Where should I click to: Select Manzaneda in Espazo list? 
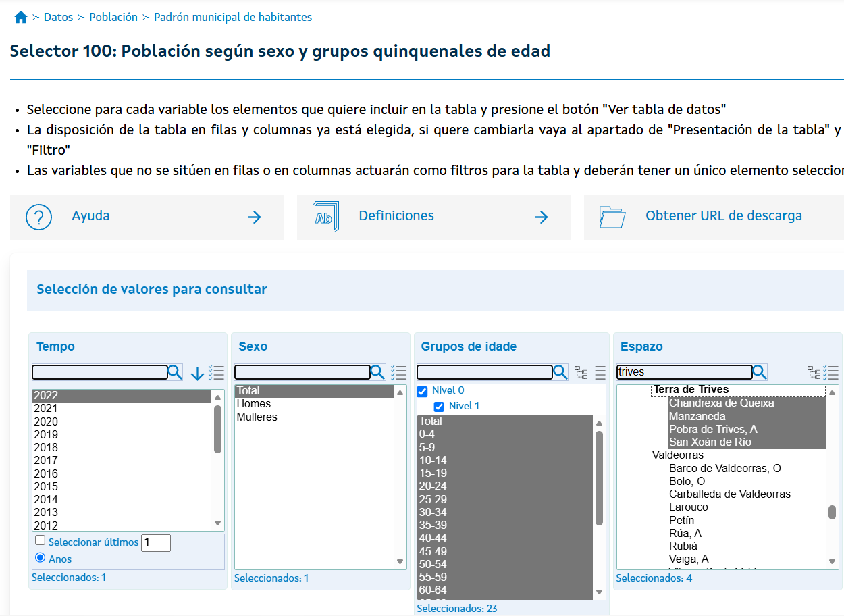point(747,417)
